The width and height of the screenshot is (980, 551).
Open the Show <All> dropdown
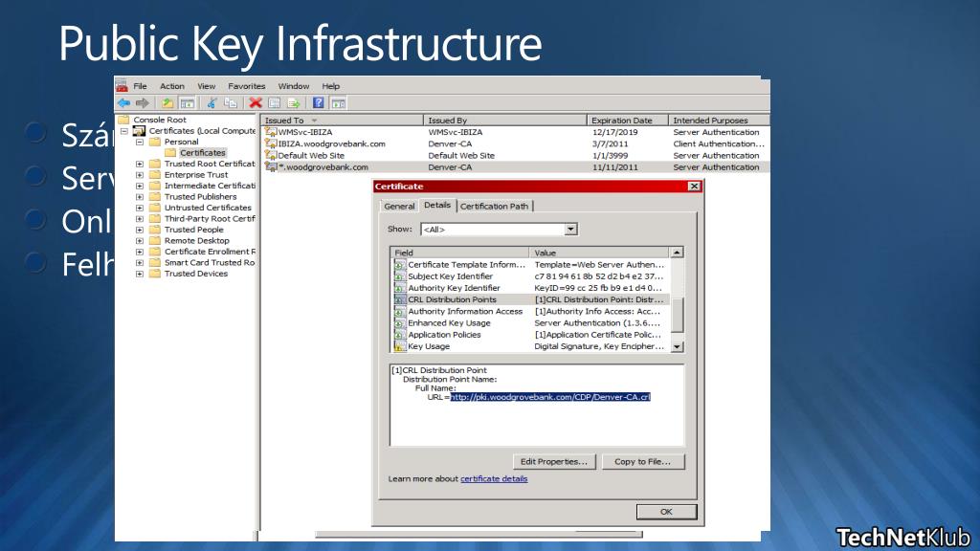click(x=570, y=230)
